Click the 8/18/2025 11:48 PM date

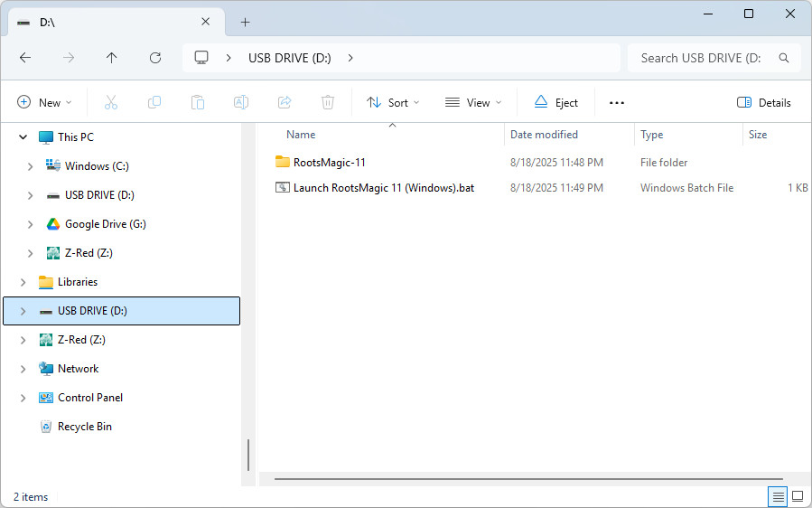tap(556, 162)
